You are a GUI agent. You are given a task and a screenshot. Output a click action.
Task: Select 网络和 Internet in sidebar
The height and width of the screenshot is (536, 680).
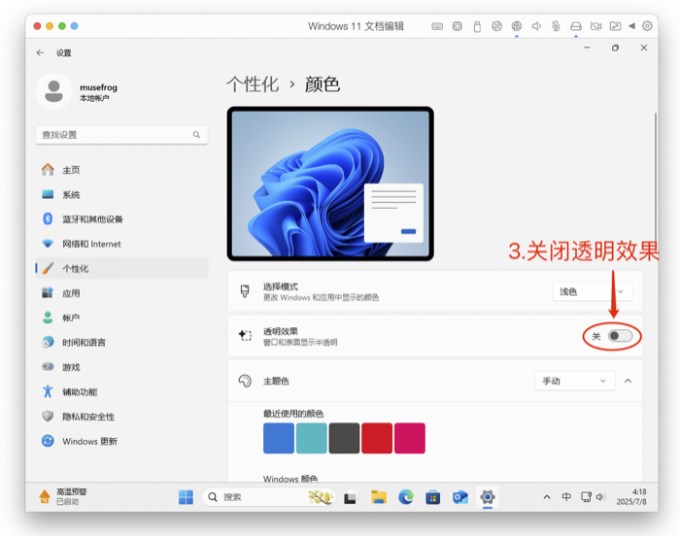coord(122,244)
